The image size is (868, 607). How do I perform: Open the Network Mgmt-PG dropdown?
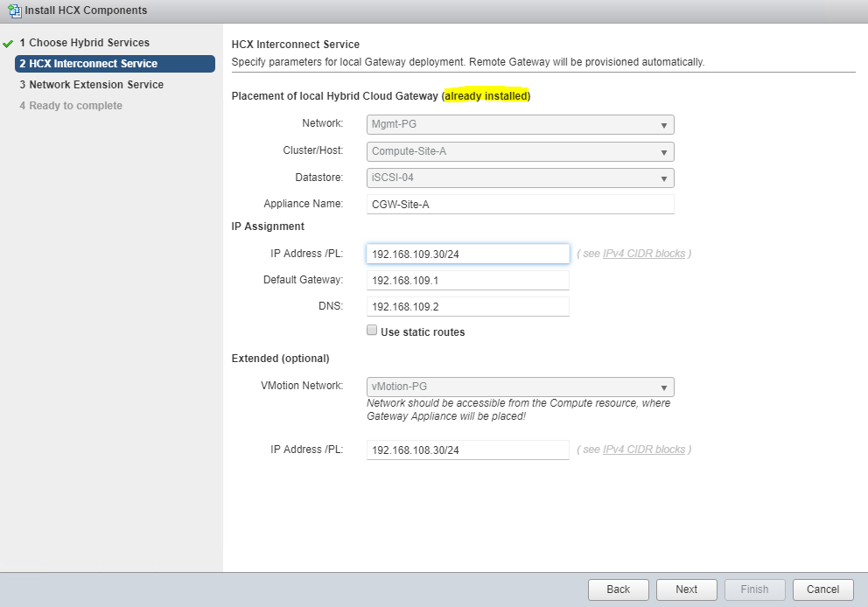click(520, 124)
